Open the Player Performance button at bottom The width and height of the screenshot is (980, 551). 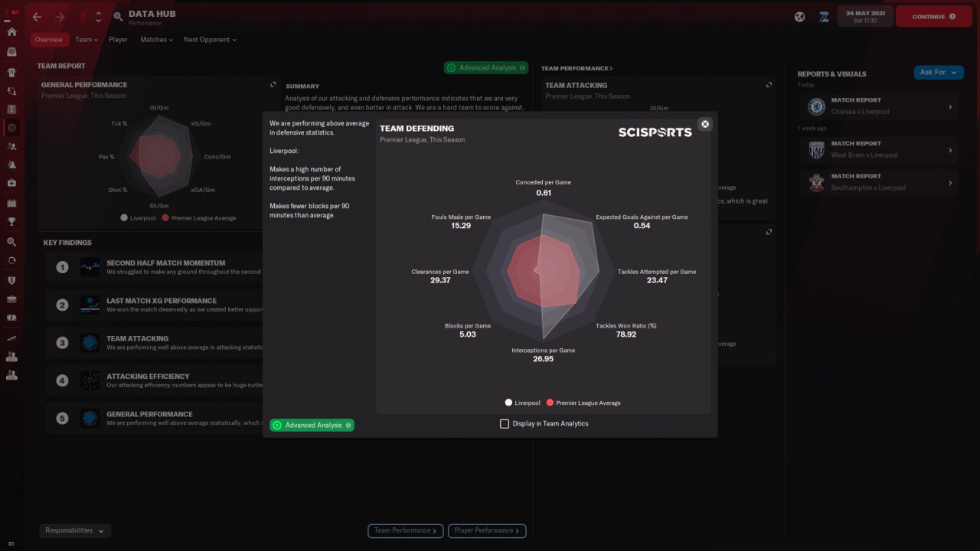click(x=487, y=530)
